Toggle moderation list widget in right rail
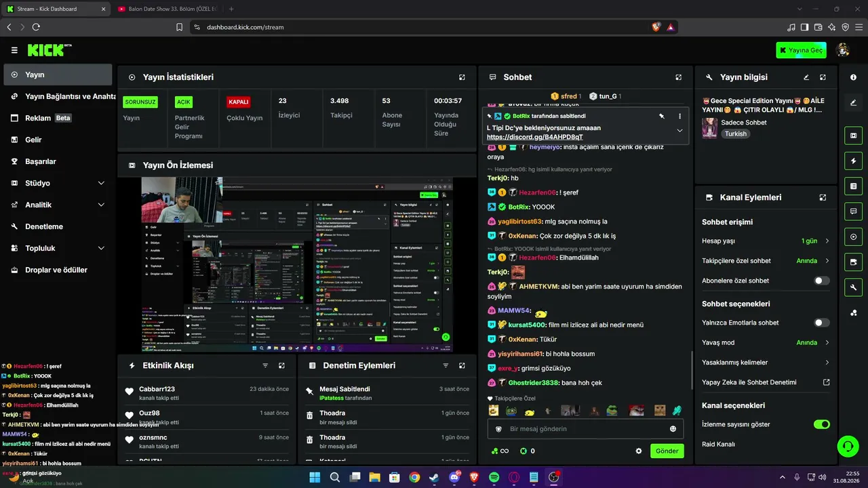This screenshot has width=868, height=488. [x=853, y=186]
